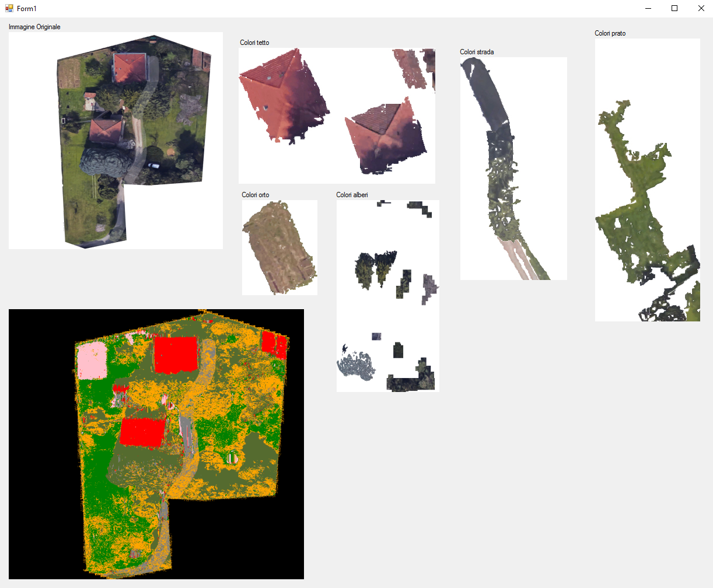This screenshot has height=588, width=713.
Task: Minimize the Form1 window
Action: [648, 8]
